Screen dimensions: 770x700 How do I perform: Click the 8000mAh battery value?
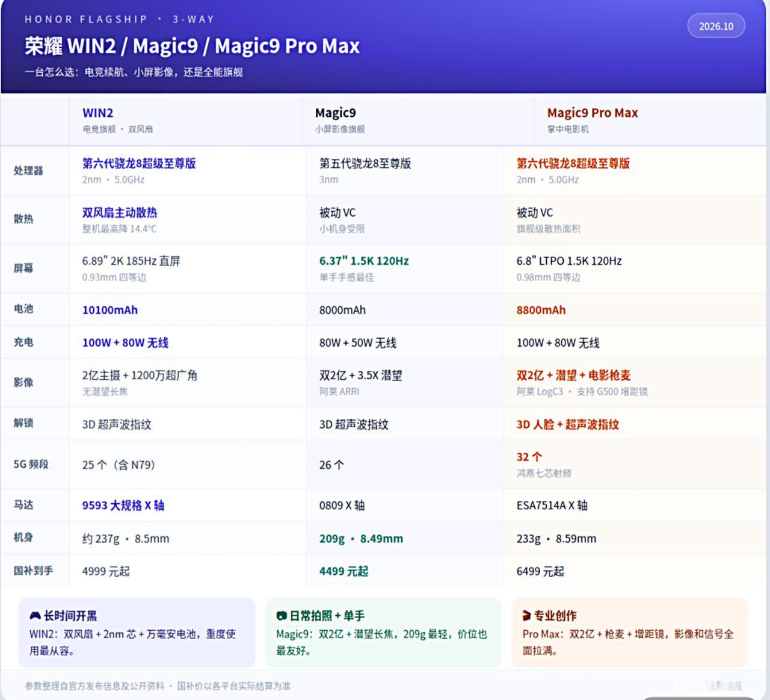pos(342,311)
